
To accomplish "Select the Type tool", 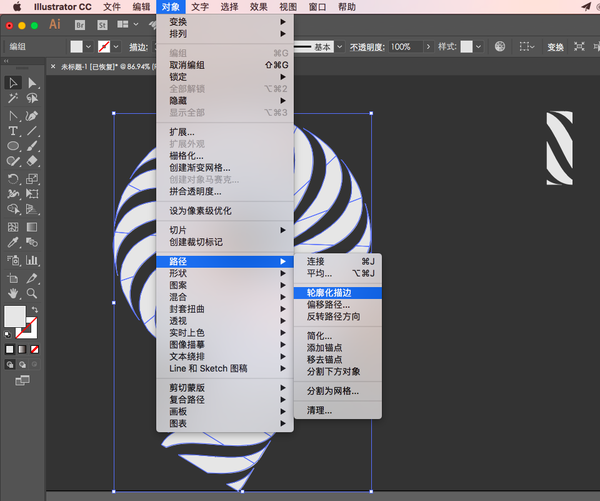I will (x=13, y=131).
